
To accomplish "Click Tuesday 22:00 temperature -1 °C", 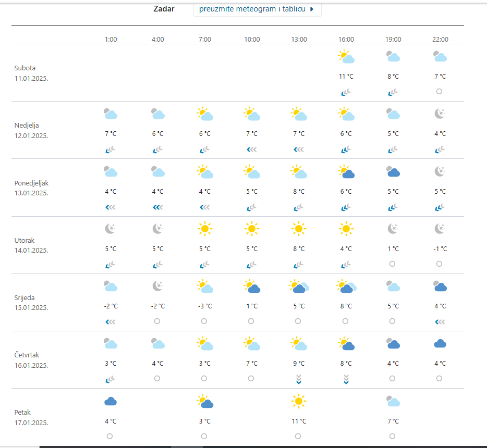I will point(440,249).
